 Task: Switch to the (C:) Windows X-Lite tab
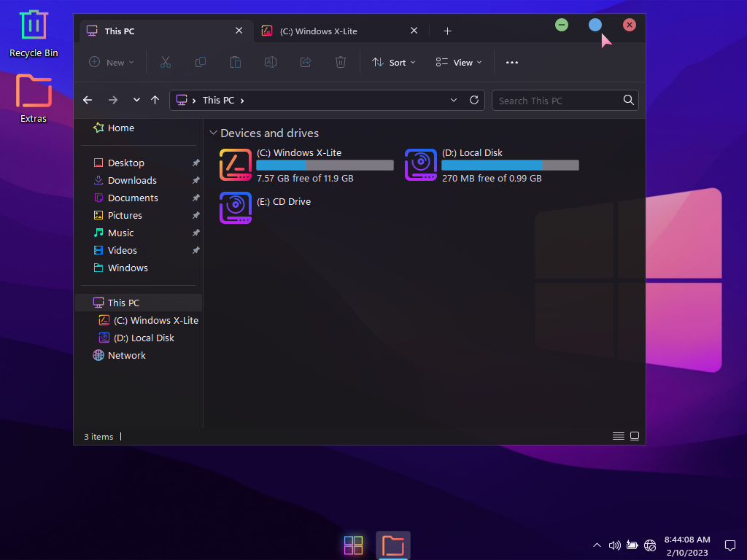[x=341, y=31]
